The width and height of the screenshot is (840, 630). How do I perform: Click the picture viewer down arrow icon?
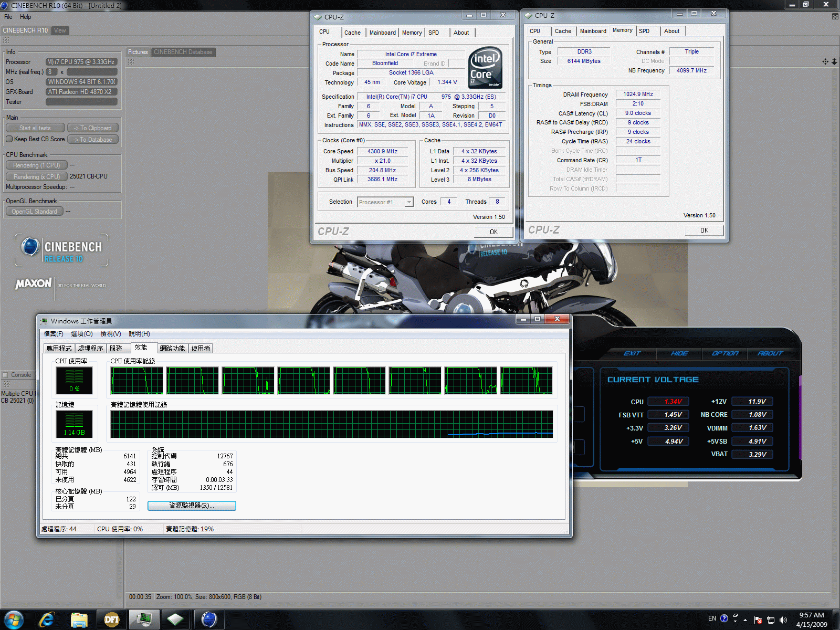[834, 61]
